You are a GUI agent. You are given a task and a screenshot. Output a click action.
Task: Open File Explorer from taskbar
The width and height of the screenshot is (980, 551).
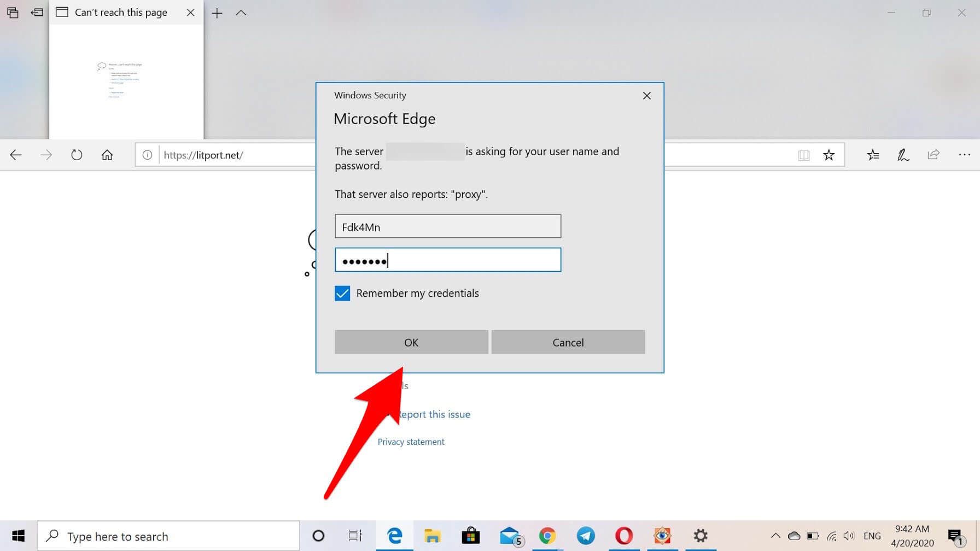(x=433, y=536)
